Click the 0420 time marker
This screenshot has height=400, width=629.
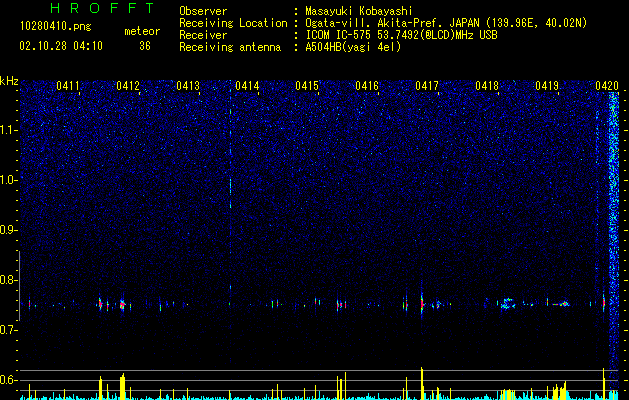coord(607,86)
